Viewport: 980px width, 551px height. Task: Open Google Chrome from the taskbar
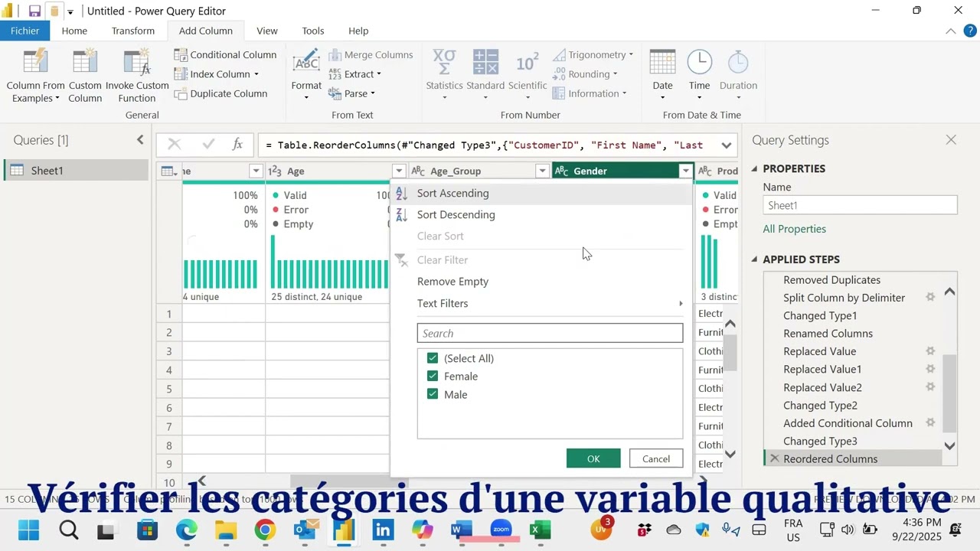[x=265, y=530]
